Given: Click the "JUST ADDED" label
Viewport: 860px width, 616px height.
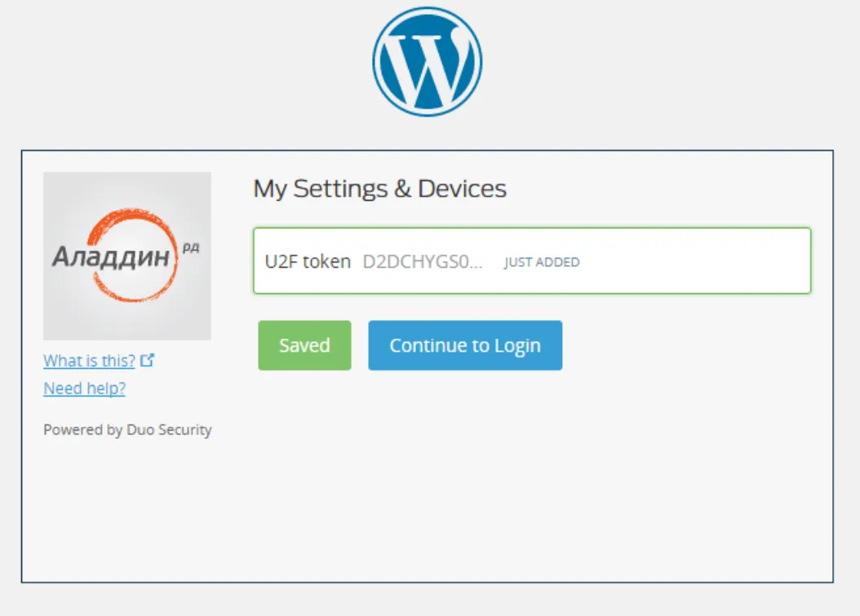Looking at the screenshot, I should click(x=542, y=262).
